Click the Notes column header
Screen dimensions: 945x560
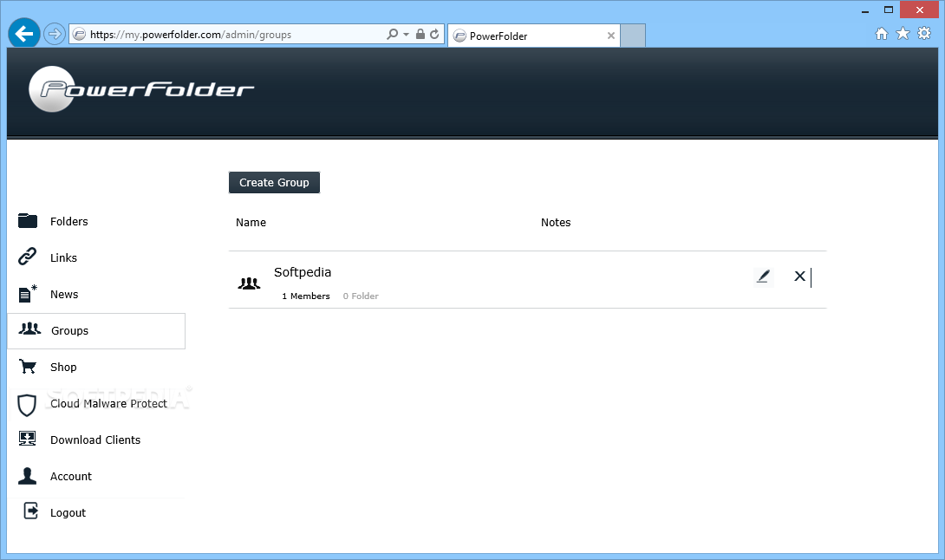tap(556, 223)
